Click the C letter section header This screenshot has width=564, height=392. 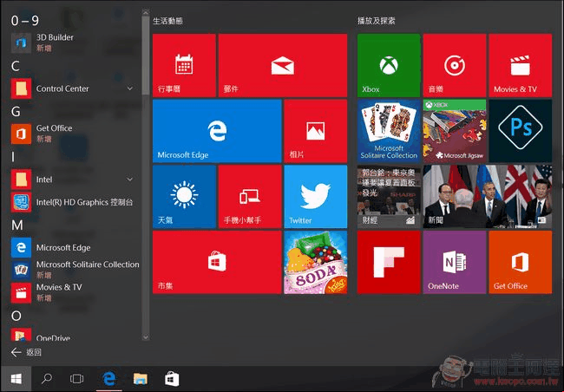tap(16, 66)
